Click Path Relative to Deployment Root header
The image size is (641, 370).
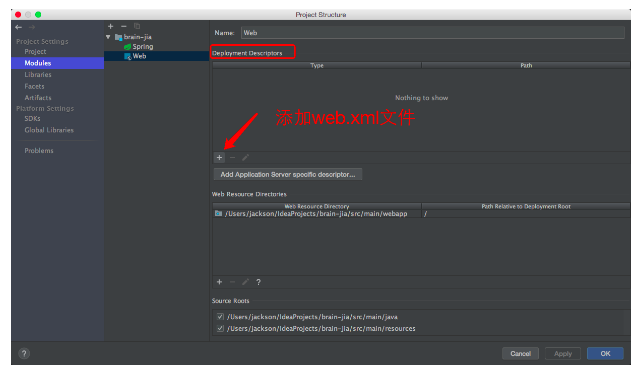point(526,206)
